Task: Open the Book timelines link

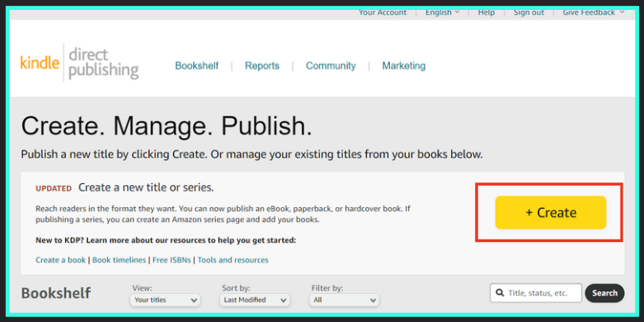Action: 119,260
